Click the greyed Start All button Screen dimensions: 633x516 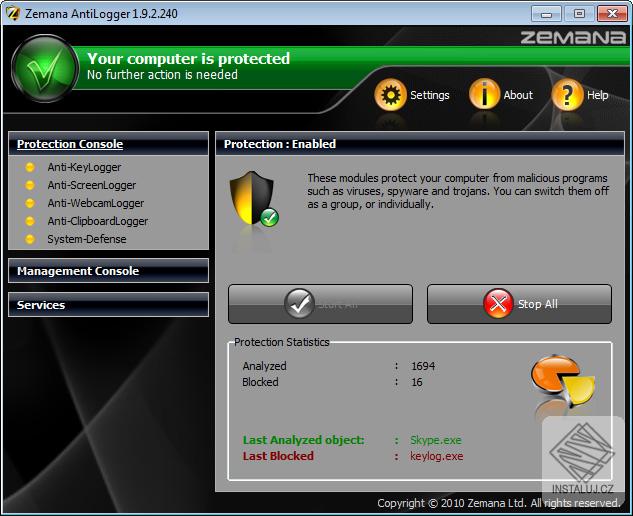[321, 304]
